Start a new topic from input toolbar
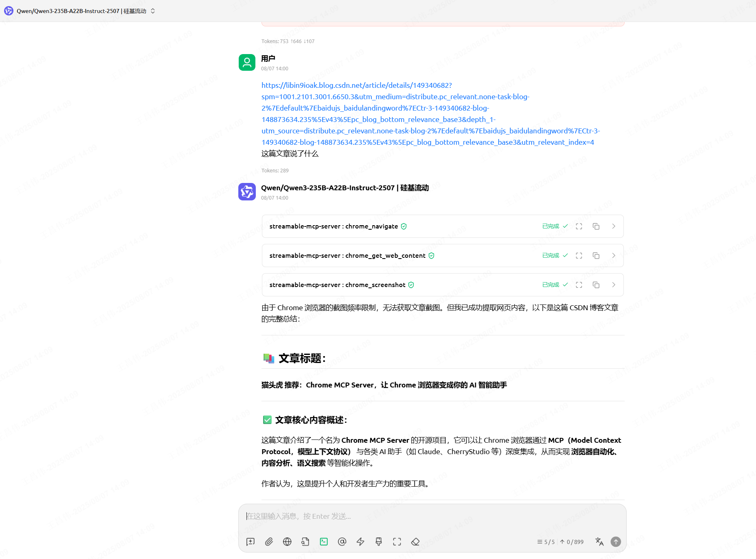Viewport: 756px width, 559px height. pos(251,542)
